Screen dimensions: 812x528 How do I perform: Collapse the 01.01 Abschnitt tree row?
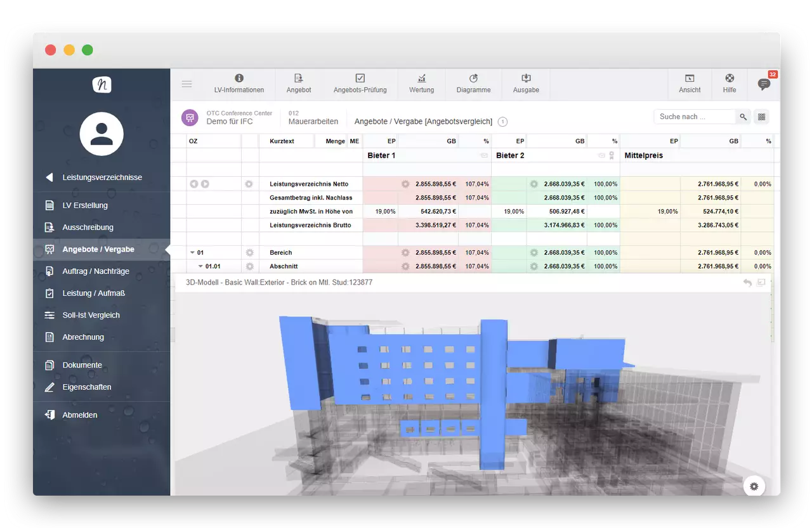point(200,266)
